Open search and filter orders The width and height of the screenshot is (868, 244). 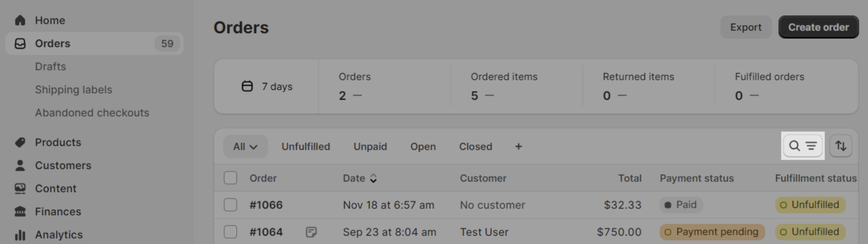point(803,146)
